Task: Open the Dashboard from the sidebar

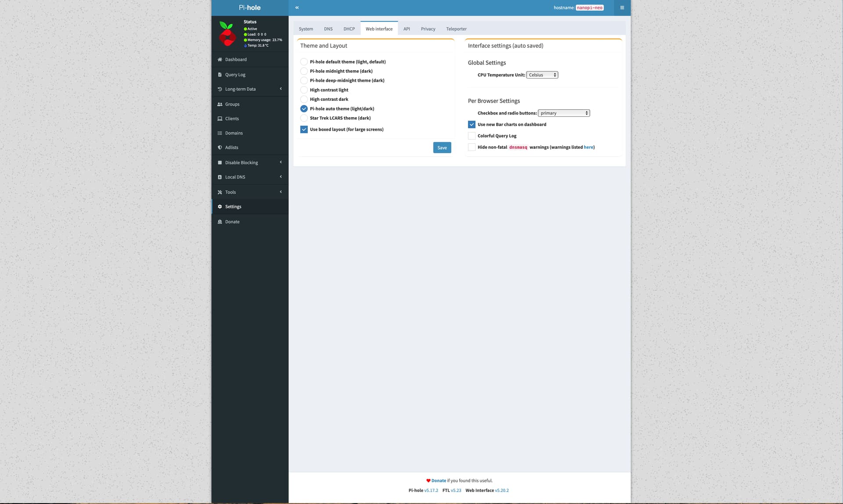Action: pos(236,59)
